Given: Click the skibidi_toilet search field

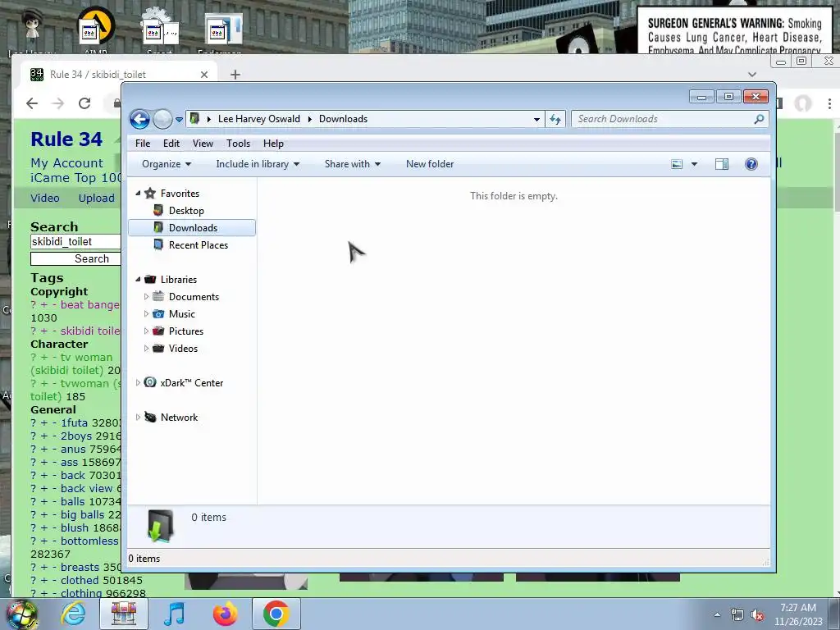Looking at the screenshot, I should coord(75,242).
